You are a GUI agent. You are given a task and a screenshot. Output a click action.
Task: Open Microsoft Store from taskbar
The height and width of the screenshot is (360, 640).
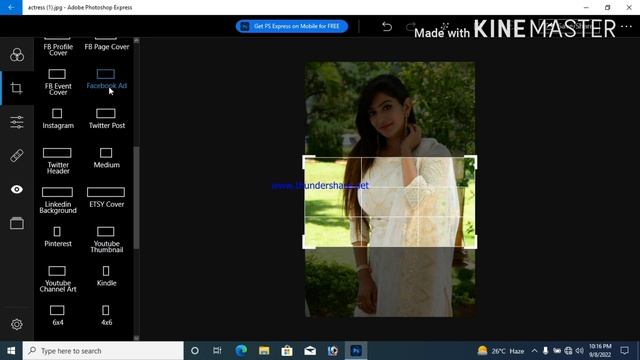tap(287, 351)
